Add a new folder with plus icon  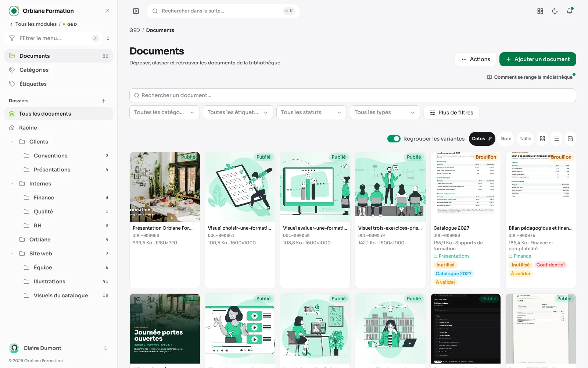point(104,101)
